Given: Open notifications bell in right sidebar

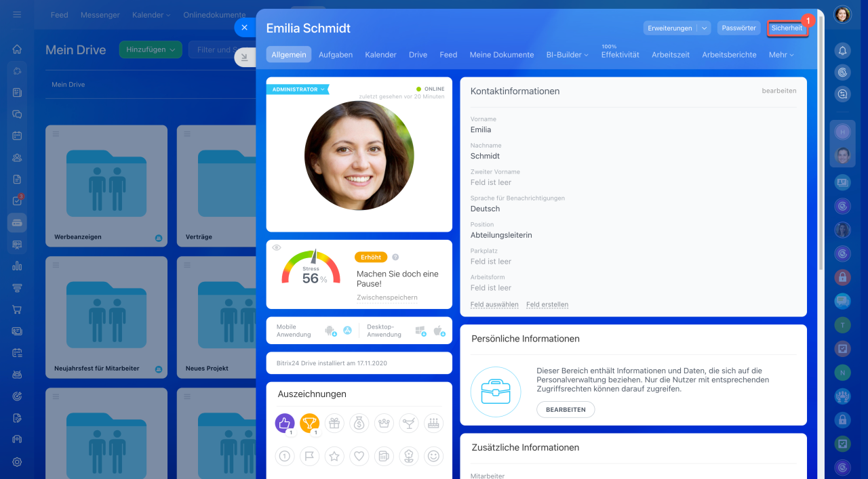Looking at the screenshot, I should tap(842, 50).
